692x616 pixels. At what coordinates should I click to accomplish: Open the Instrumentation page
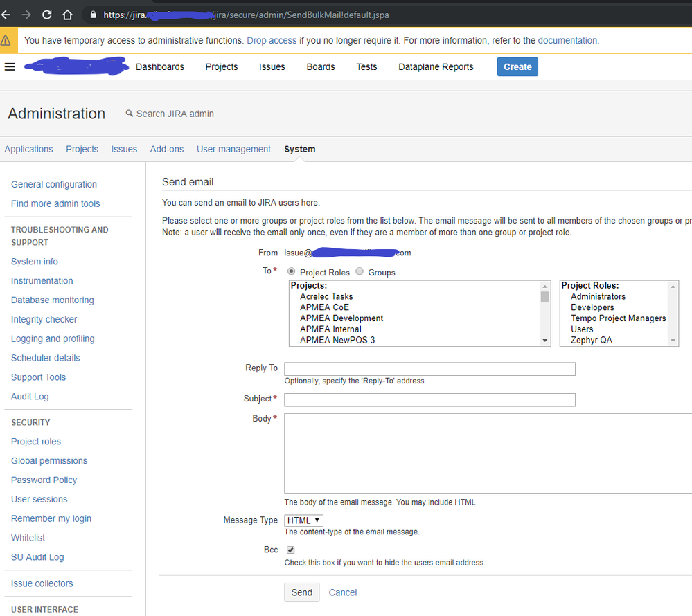(x=42, y=281)
